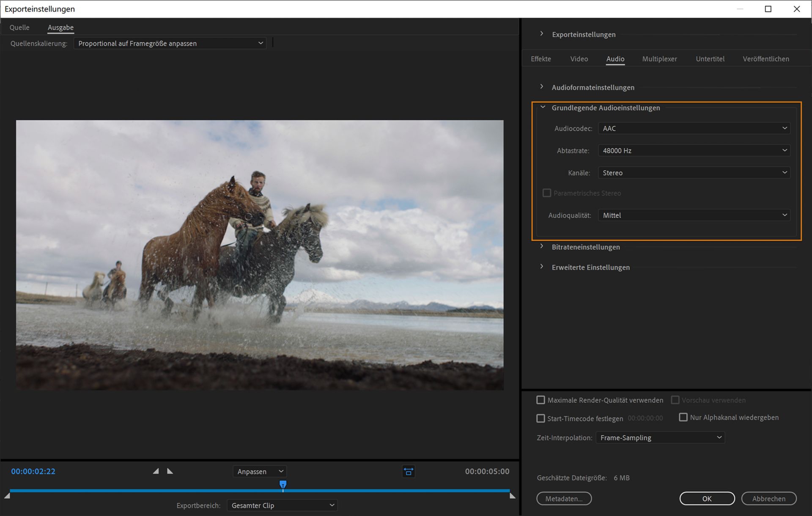Click the Metadaten... button
The width and height of the screenshot is (812, 516).
[x=564, y=499]
